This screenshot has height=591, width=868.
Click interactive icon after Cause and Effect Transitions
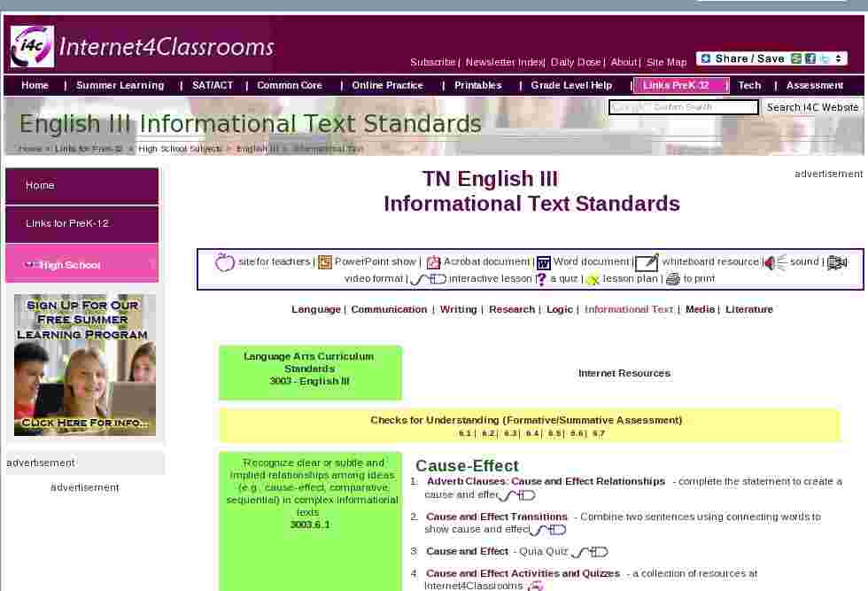[548, 530]
